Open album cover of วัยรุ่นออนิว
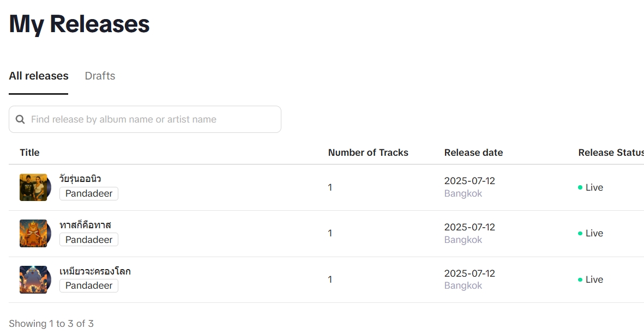 point(35,187)
